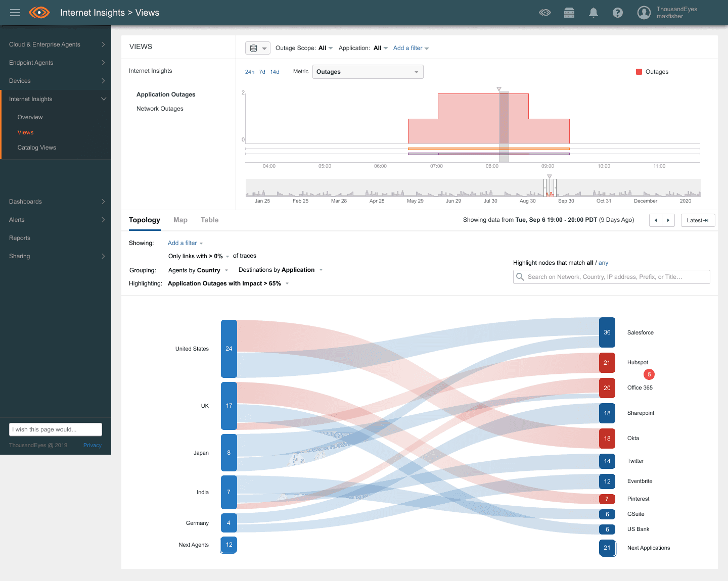This screenshot has width=728, height=581.
Task: Select the 7d time range
Action: 262,72
